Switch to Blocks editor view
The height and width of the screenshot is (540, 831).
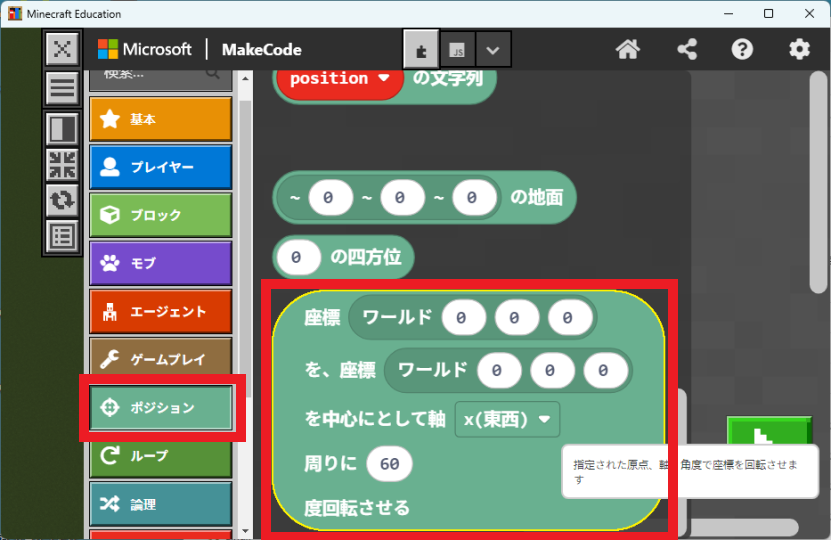point(421,50)
